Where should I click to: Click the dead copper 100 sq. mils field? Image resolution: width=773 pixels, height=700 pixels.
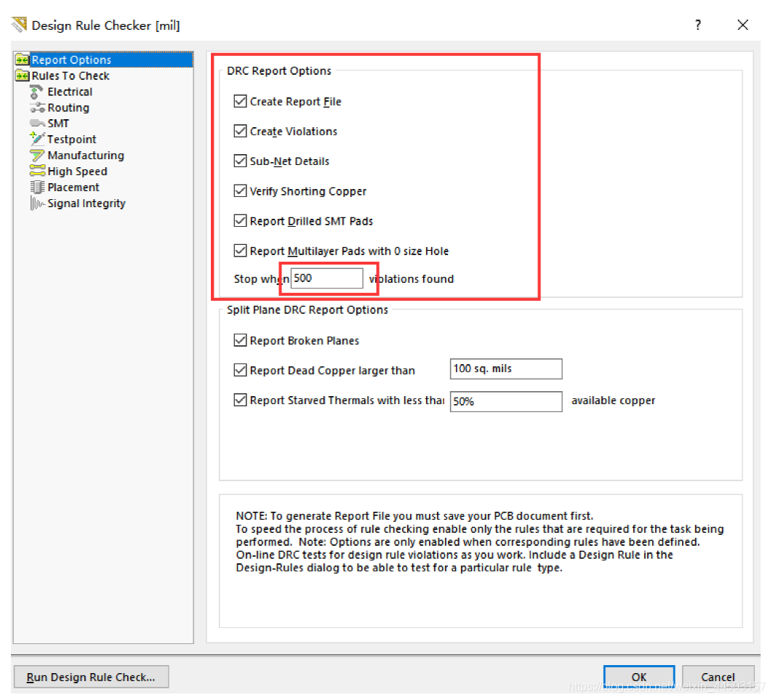pyautogui.click(x=505, y=369)
